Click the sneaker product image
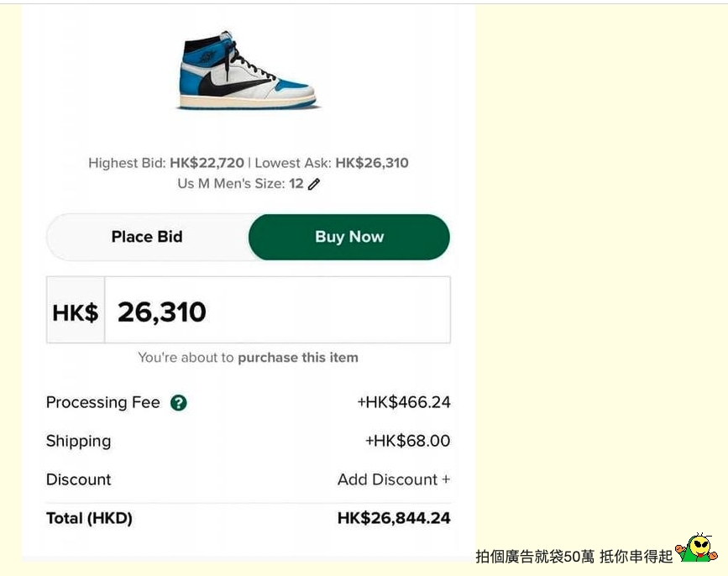 click(248, 71)
